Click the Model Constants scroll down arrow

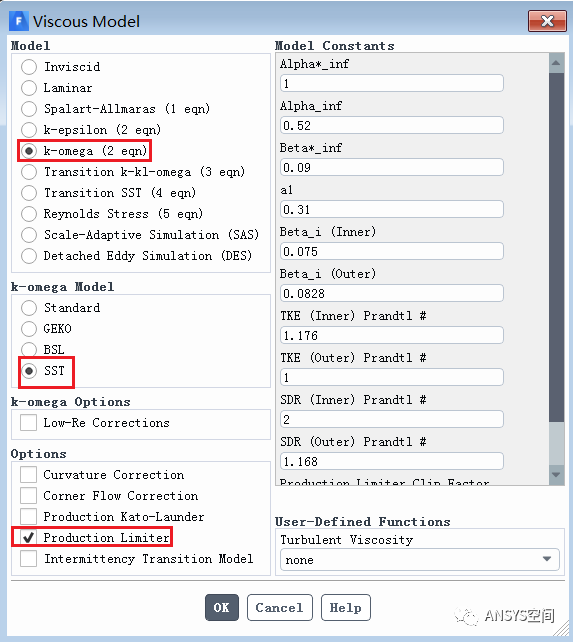(x=556, y=475)
